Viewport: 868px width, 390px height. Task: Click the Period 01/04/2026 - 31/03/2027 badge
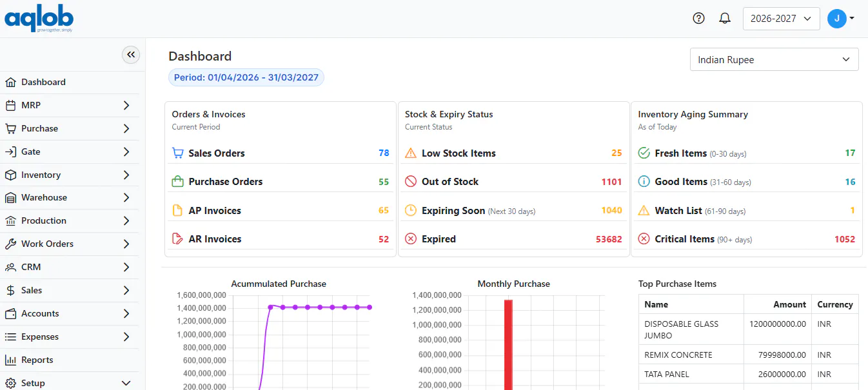click(246, 77)
